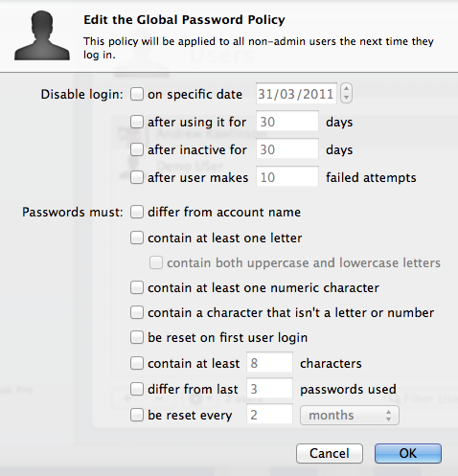Image resolution: width=458 pixels, height=476 pixels.
Task: Enable differ from last passwords used
Action: click(137, 389)
